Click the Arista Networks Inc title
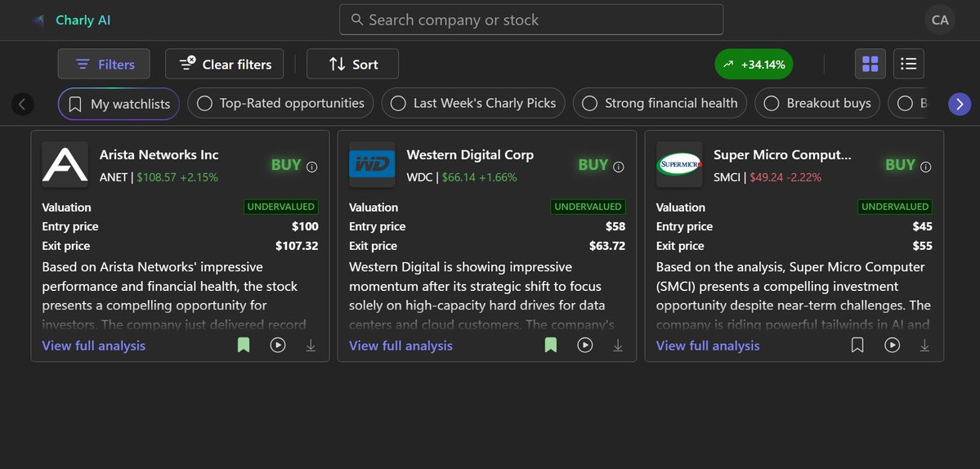 pos(159,155)
